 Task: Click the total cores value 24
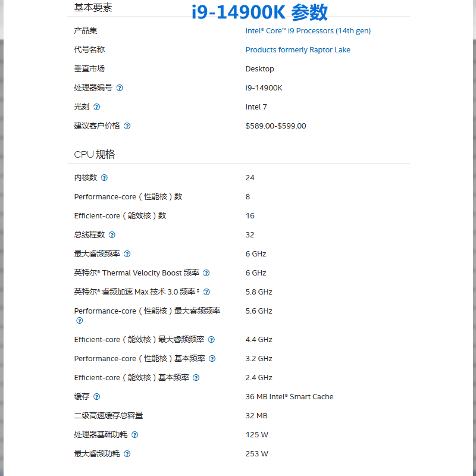pyautogui.click(x=250, y=177)
